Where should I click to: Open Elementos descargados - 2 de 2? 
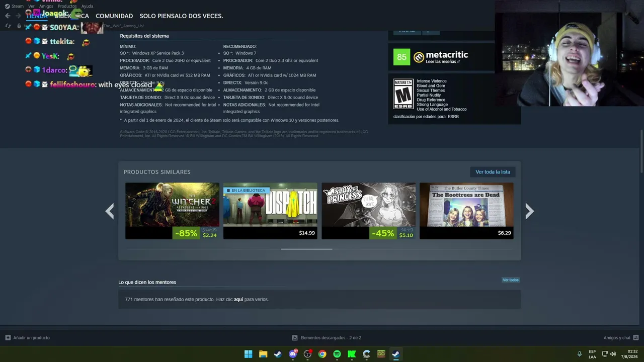[331, 338]
